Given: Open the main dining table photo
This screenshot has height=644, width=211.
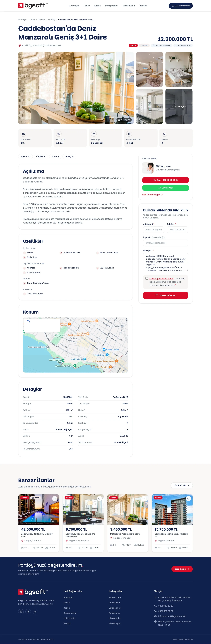Looking at the screenshot, I should 76,88.
